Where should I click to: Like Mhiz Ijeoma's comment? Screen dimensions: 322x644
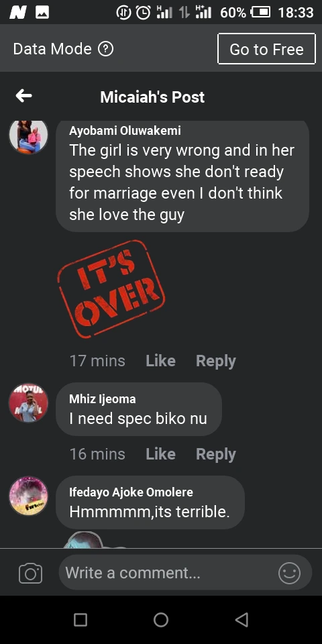pos(160,454)
